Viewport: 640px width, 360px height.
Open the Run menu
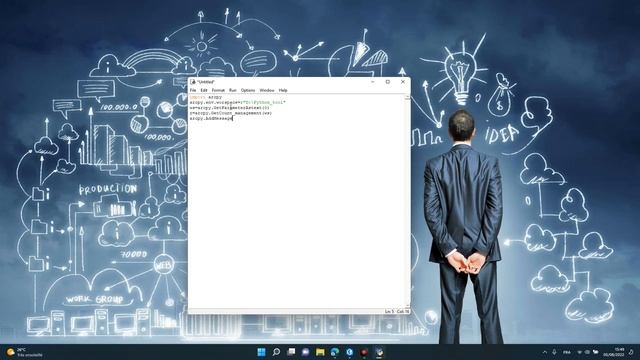233,90
